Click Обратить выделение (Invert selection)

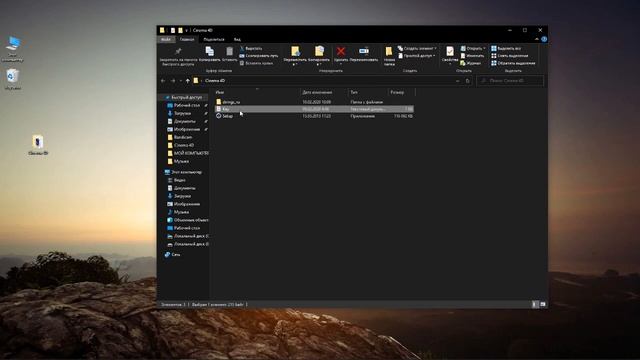[513, 63]
